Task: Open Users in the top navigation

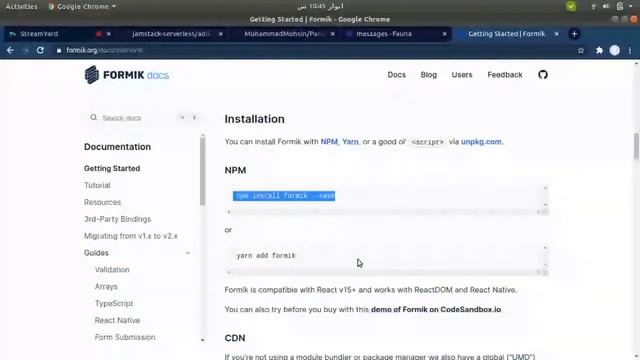Action: click(462, 75)
